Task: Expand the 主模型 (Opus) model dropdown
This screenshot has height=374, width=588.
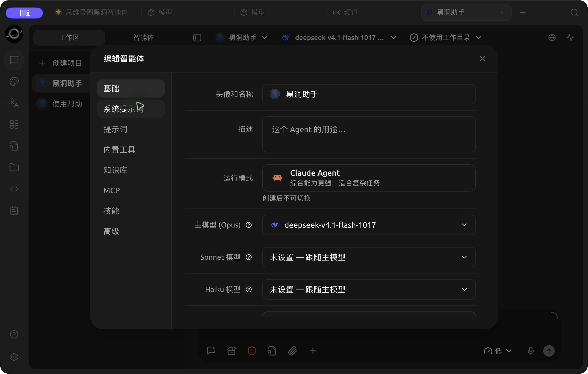Action: [x=369, y=225]
